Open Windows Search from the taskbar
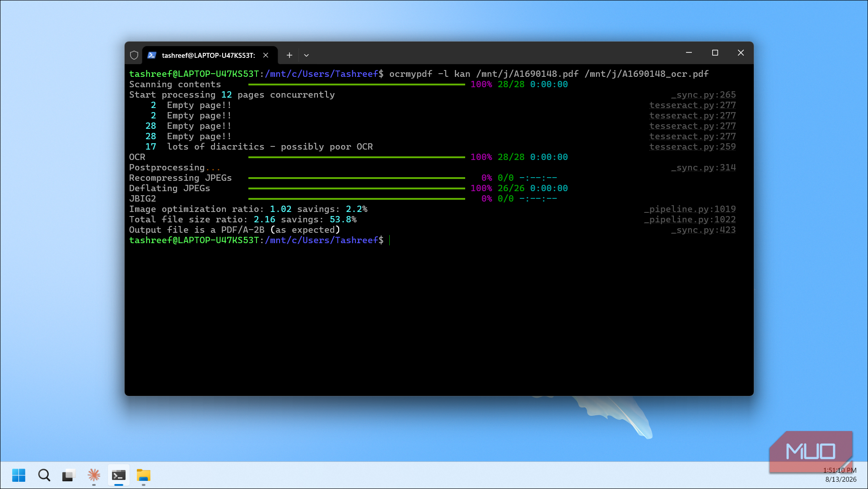Viewport: 868px width, 489px height. 44,475
